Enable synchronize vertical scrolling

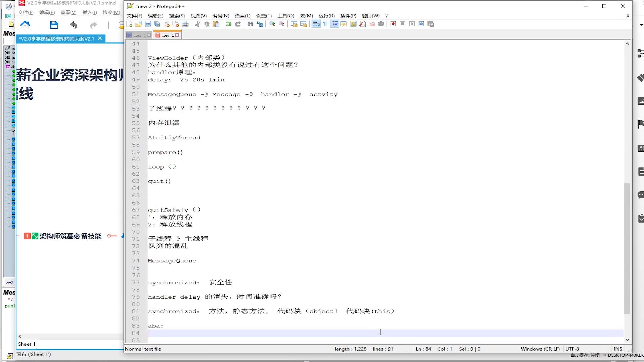tap(294, 24)
